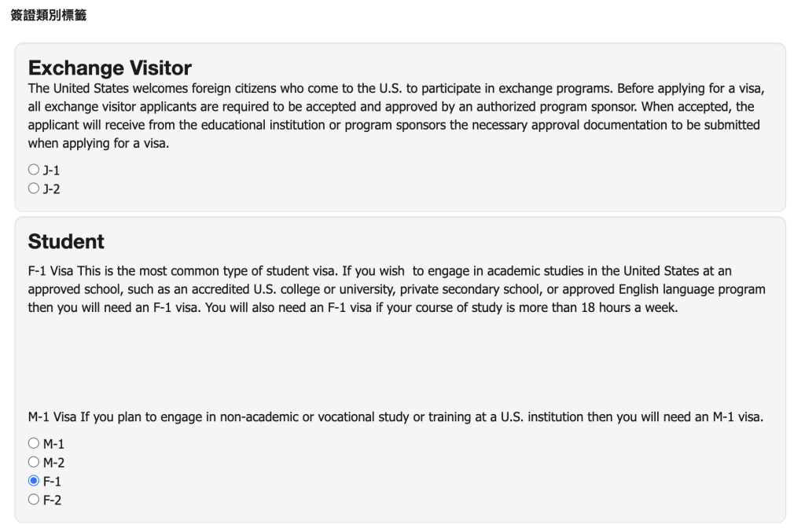This screenshot has width=805, height=532.
Task: Choose the F-2 radio button
Action: (33, 500)
